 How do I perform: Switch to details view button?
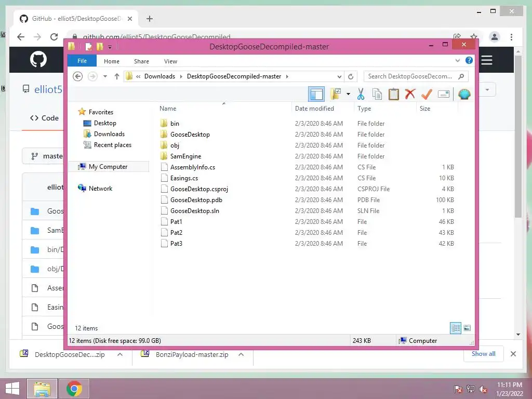(456, 328)
